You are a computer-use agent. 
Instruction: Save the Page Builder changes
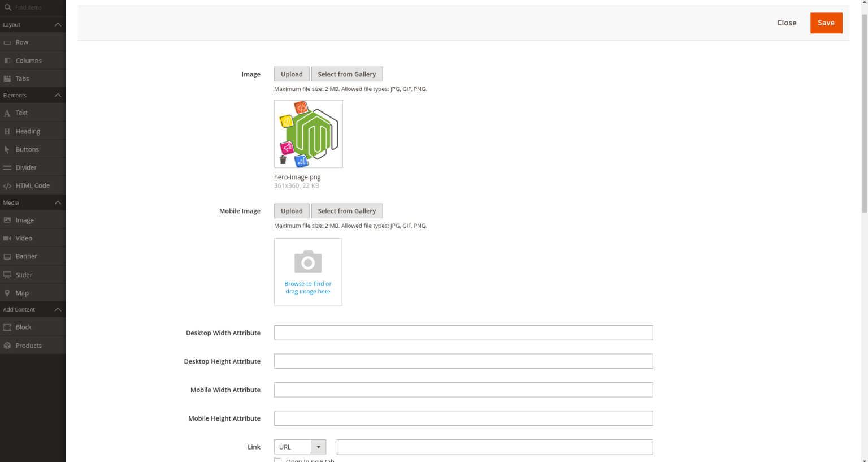coord(826,23)
